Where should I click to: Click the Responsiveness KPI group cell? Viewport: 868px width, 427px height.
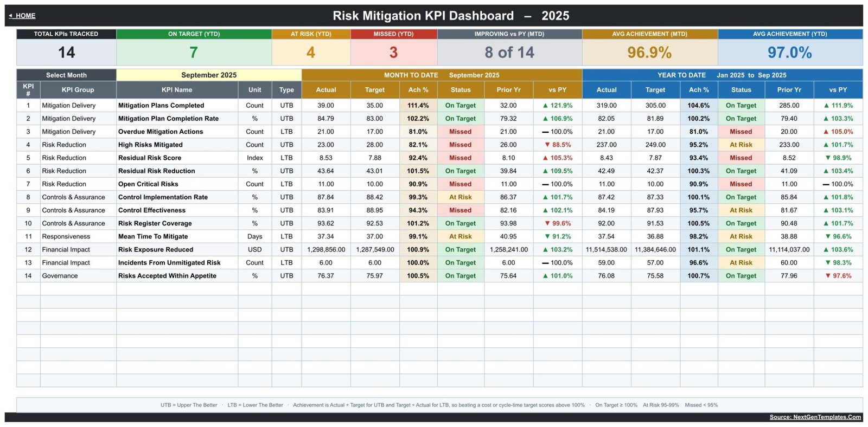(78, 236)
